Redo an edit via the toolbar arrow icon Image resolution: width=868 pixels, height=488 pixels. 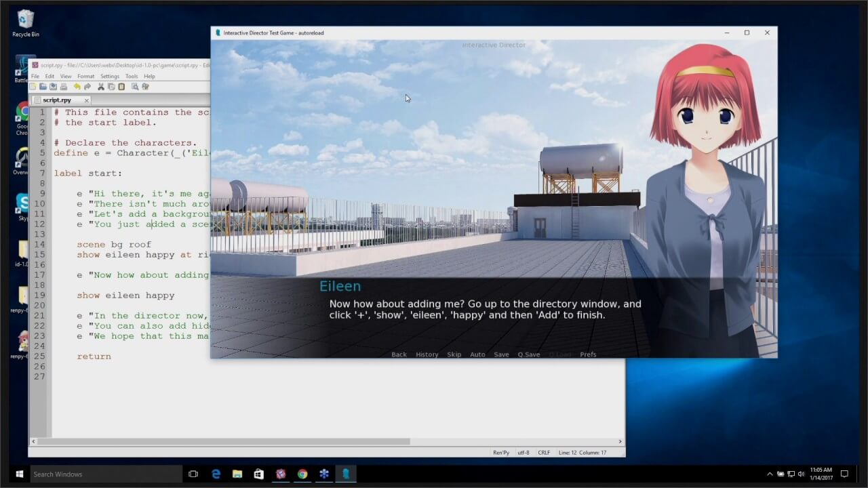coord(88,87)
